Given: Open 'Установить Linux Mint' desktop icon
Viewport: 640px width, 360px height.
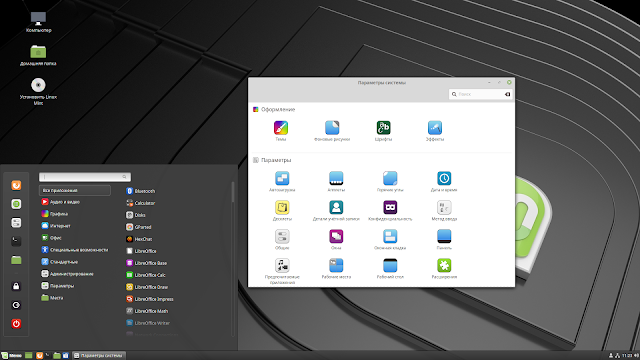Looking at the screenshot, I should pyautogui.click(x=38, y=91).
